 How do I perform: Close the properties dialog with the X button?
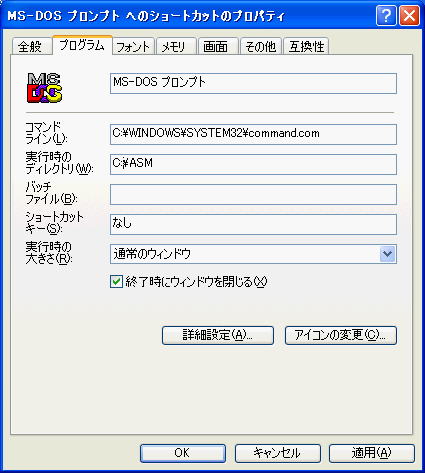point(409,15)
